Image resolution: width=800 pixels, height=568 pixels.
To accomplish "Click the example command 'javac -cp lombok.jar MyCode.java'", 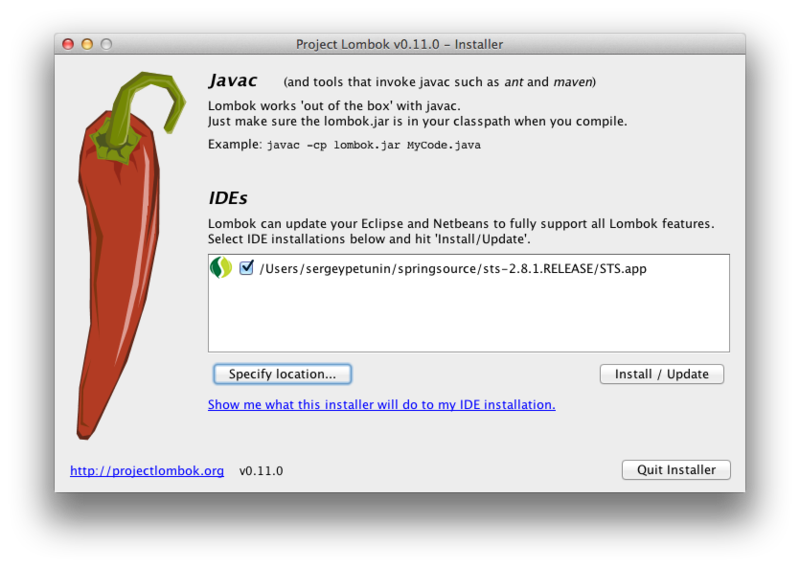I will point(373,145).
